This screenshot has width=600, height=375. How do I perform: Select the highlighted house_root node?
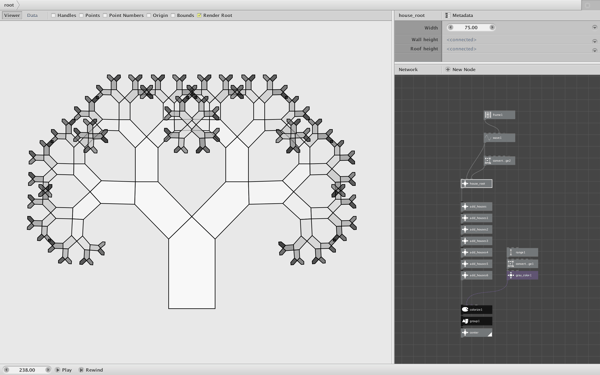(x=476, y=184)
